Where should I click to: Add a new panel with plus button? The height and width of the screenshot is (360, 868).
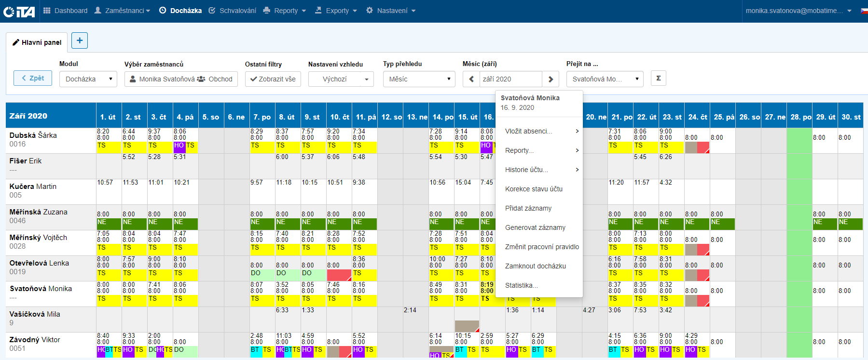click(x=80, y=40)
